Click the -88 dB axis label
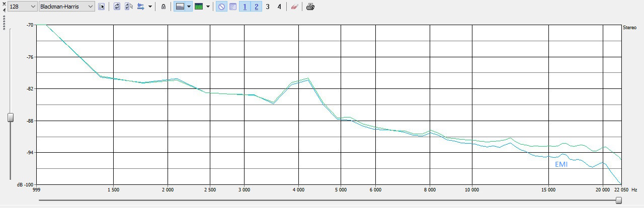644x208 pixels. tap(30, 121)
